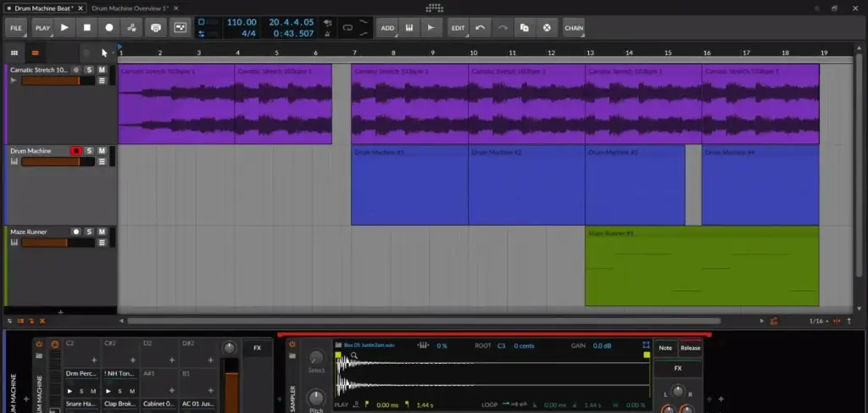
Task: Click the tempo field showing 110.00
Action: (x=242, y=22)
